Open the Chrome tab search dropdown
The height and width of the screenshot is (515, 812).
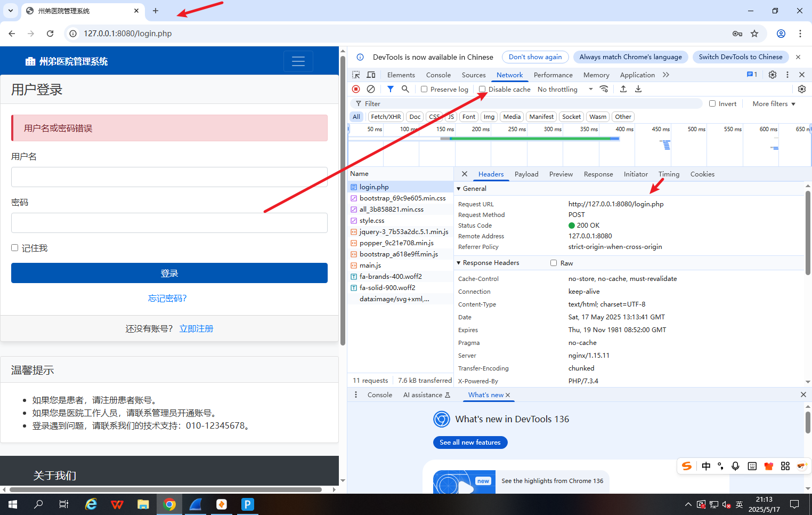coord(11,11)
